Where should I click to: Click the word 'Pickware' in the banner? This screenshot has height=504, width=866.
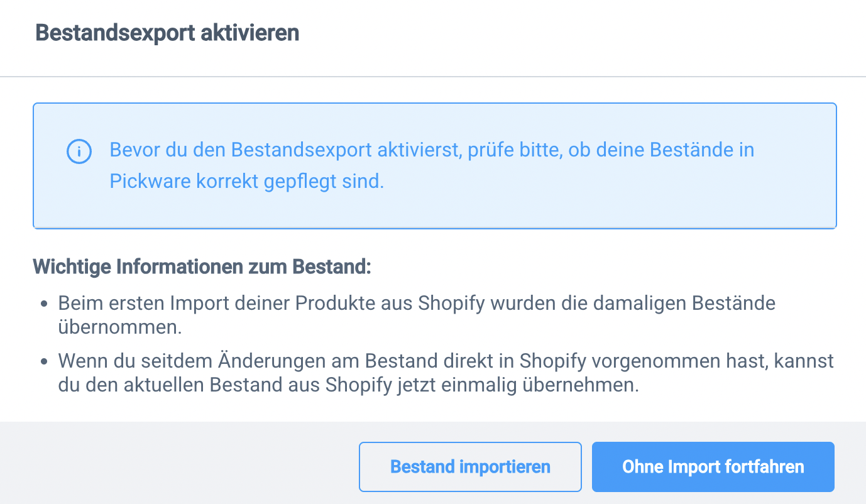point(150,181)
